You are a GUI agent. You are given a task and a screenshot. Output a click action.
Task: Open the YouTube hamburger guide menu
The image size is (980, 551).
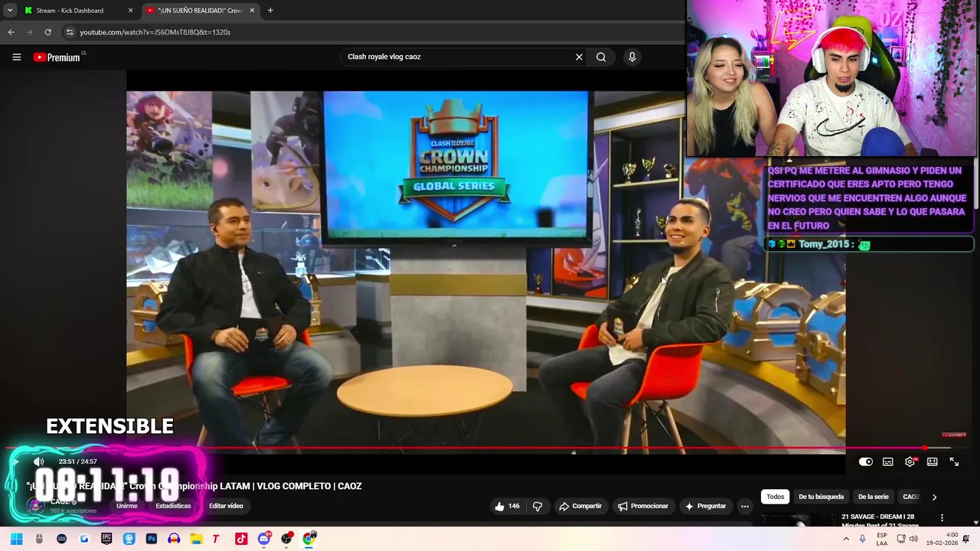click(16, 57)
